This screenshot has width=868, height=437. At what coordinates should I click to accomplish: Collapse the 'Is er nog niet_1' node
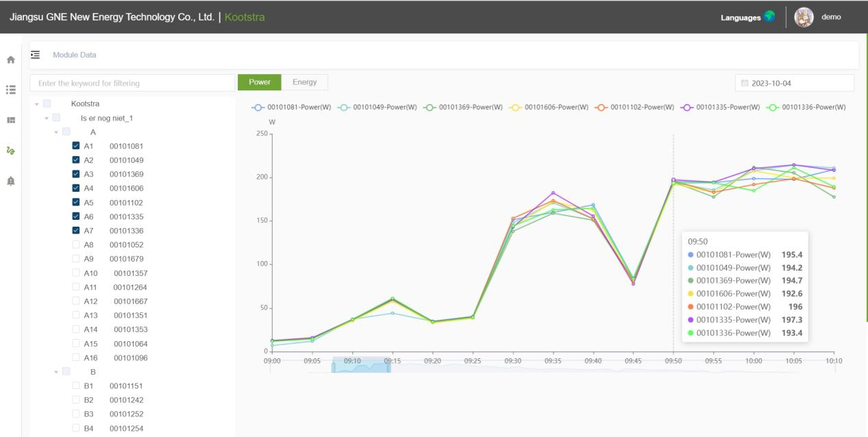[46, 118]
